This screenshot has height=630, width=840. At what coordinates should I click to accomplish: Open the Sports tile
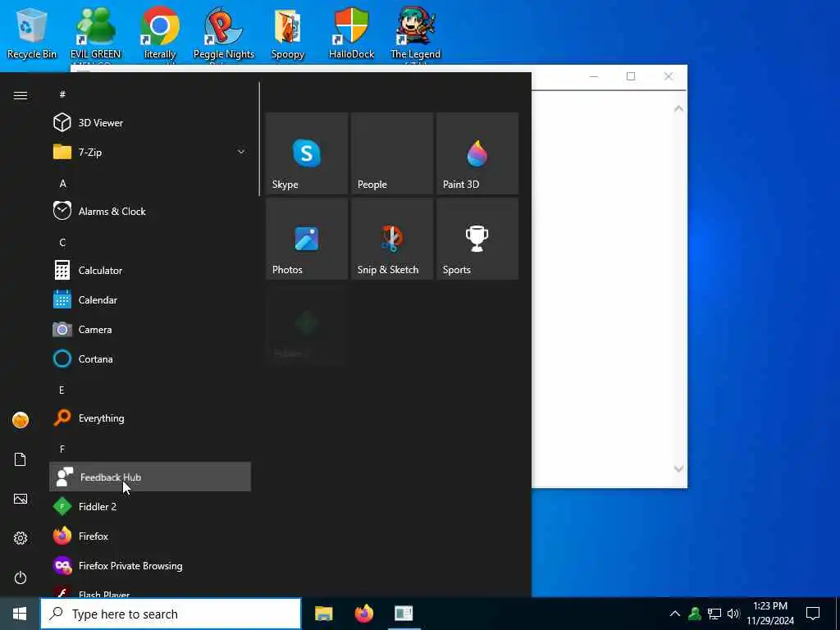point(477,239)
